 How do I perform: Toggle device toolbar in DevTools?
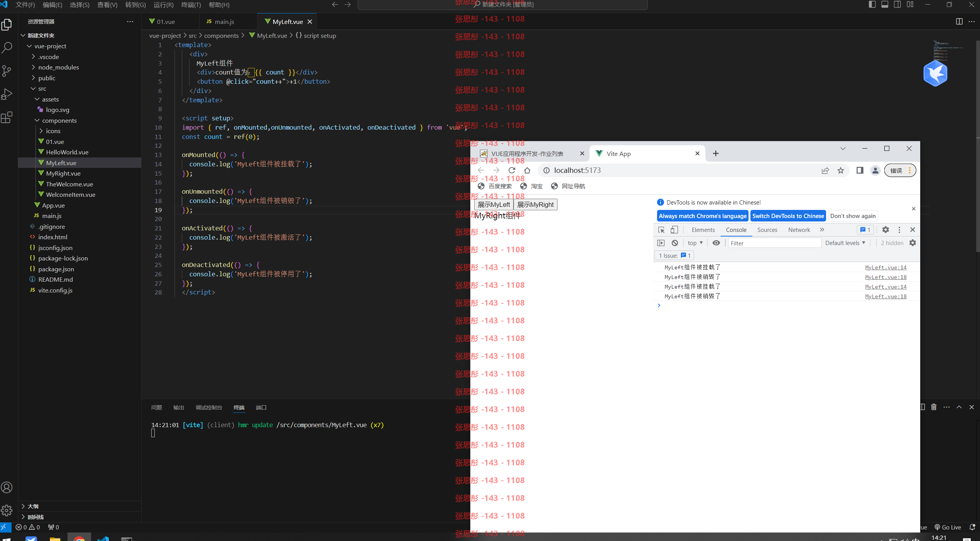[674, 230]
